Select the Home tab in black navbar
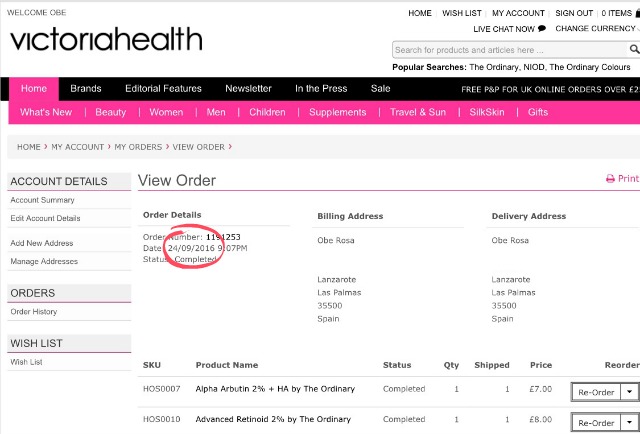This screenshot has width=640, height=434. (x=34, y=89)
